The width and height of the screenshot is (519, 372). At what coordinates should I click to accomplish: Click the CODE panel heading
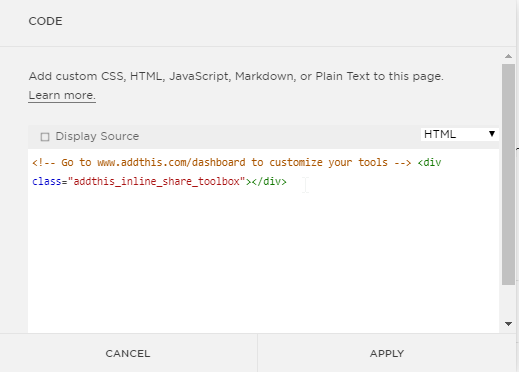click(45, 21)
